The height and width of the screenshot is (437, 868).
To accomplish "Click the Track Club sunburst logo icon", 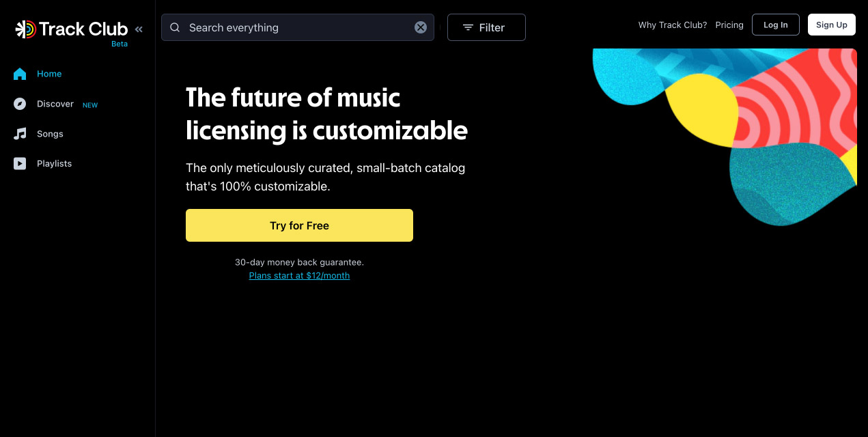I will (x=25, y=29).
